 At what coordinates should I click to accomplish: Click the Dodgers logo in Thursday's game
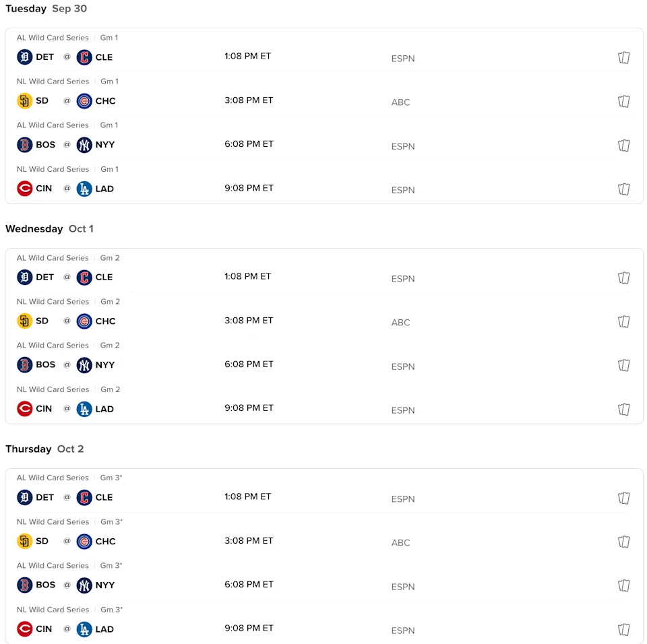(84, 629)
